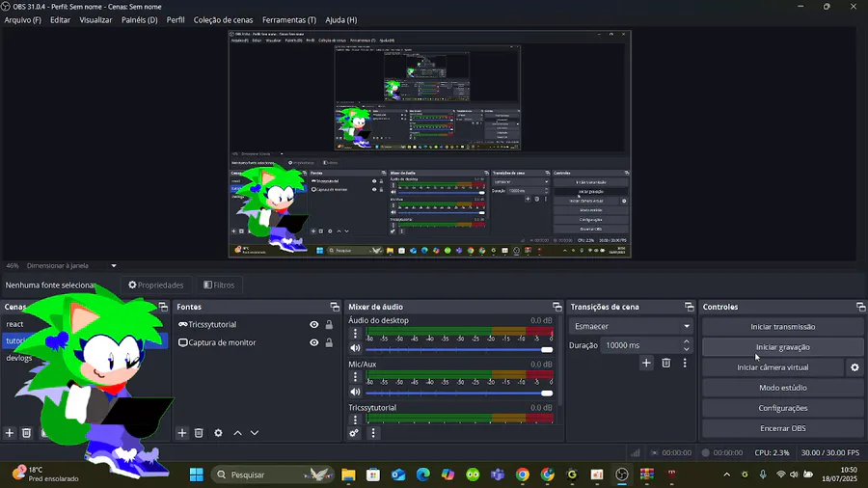Open the Ferramentas (T) menu
Image resolution: width=868 pixels, height=488 pixels.
pos(289,20)
